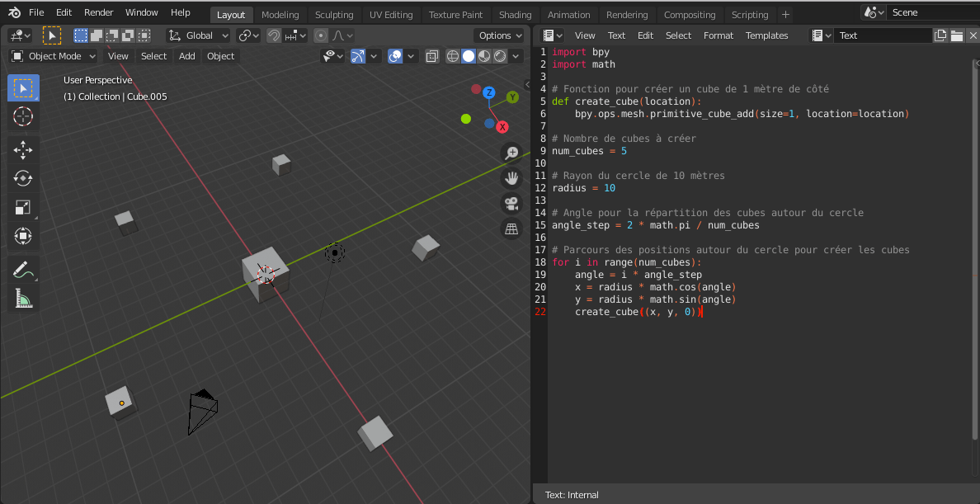980x504 pixels.
Task: Switch viewport to Wireframe shading
Action: 453,55
